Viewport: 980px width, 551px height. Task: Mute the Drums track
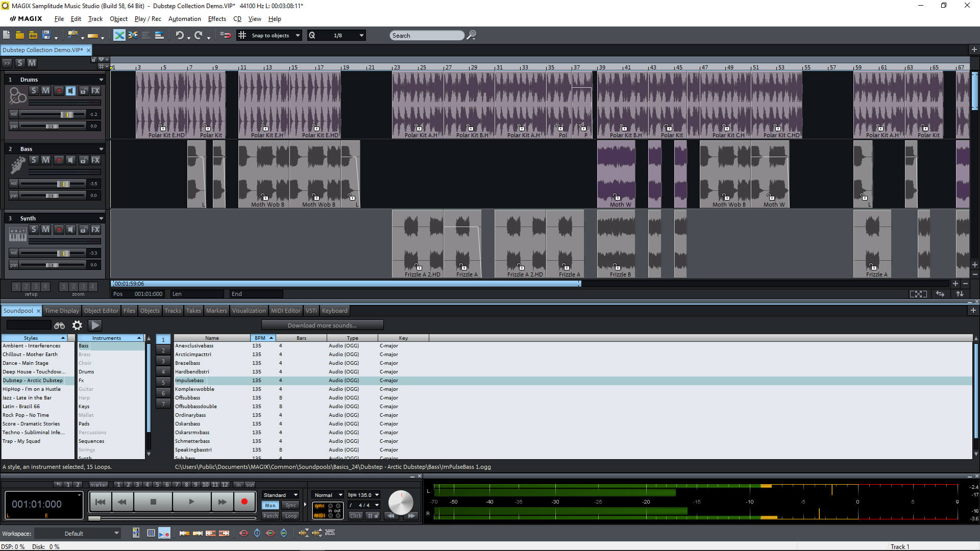(45, 91)
